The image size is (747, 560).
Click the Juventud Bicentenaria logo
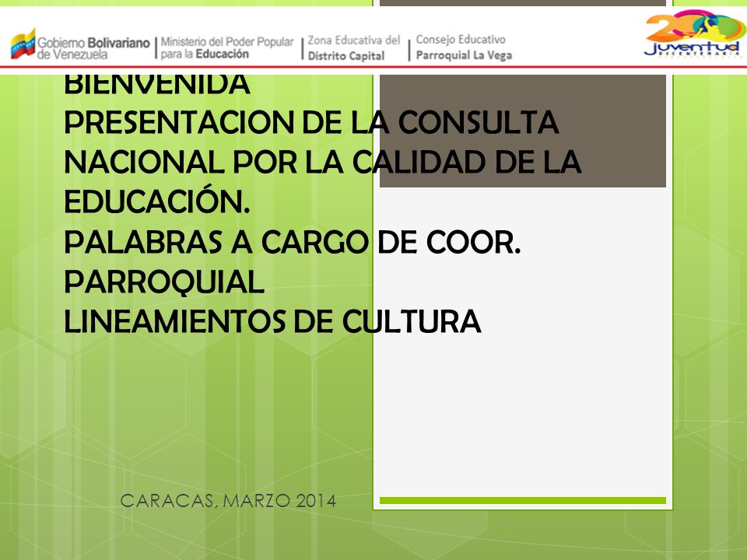click(695, 34)
